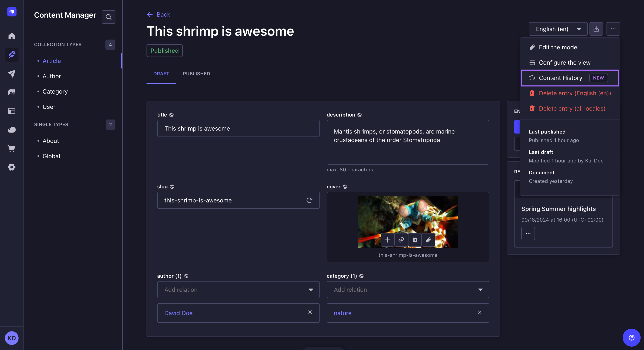Open the Media Library from the sidebar
This screenshot has width=644, height=350.
coord(11,92)
